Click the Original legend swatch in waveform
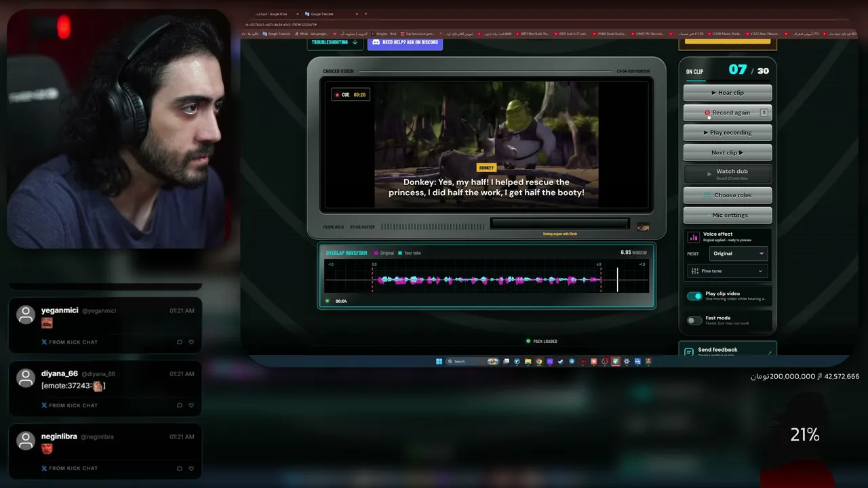 coord(376,253)
